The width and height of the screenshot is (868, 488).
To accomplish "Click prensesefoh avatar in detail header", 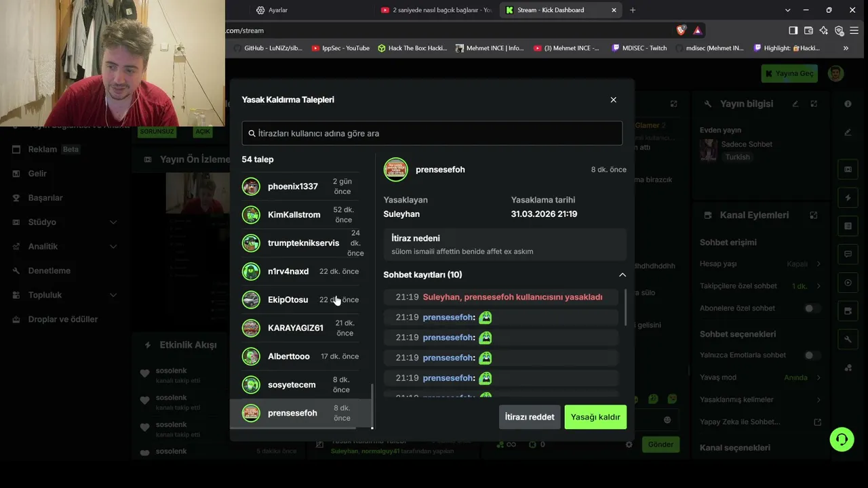I will click(x=396, y=170).
